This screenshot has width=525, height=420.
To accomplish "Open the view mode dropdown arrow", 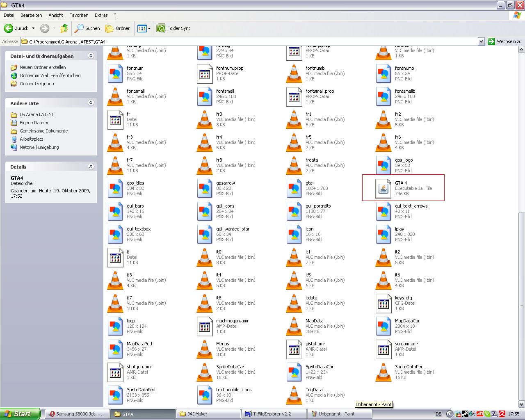I will 149,28.
